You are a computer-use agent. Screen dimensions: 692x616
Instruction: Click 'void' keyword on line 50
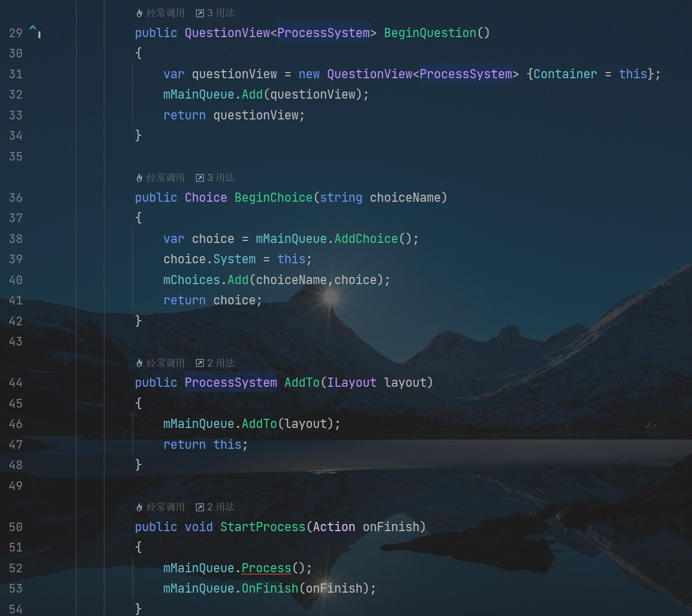click(199, 527)
